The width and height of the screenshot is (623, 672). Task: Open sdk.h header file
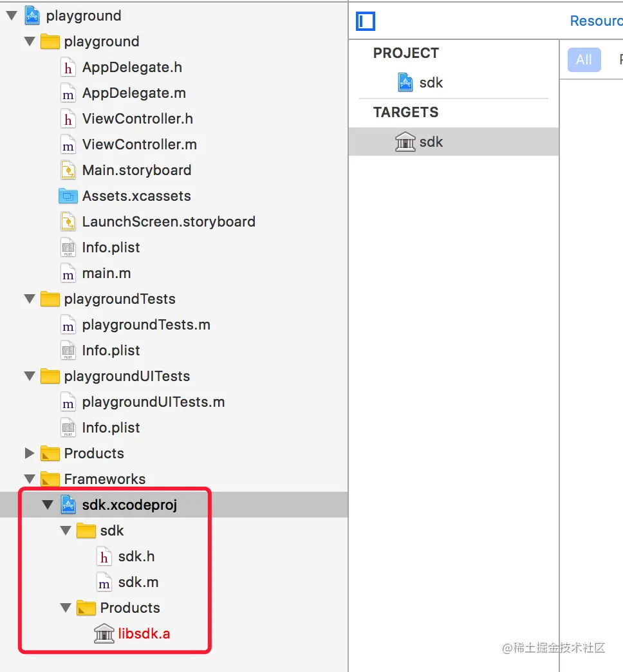136,556
